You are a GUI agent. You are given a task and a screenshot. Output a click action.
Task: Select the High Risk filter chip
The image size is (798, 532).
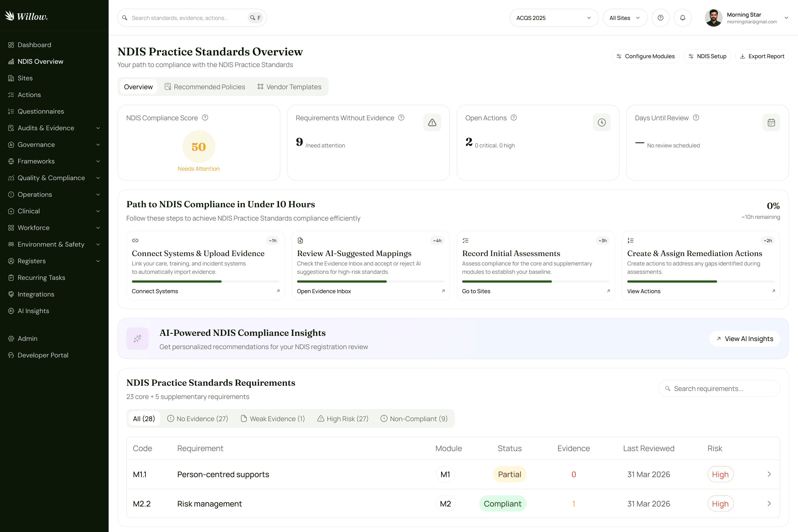(343, 419)
